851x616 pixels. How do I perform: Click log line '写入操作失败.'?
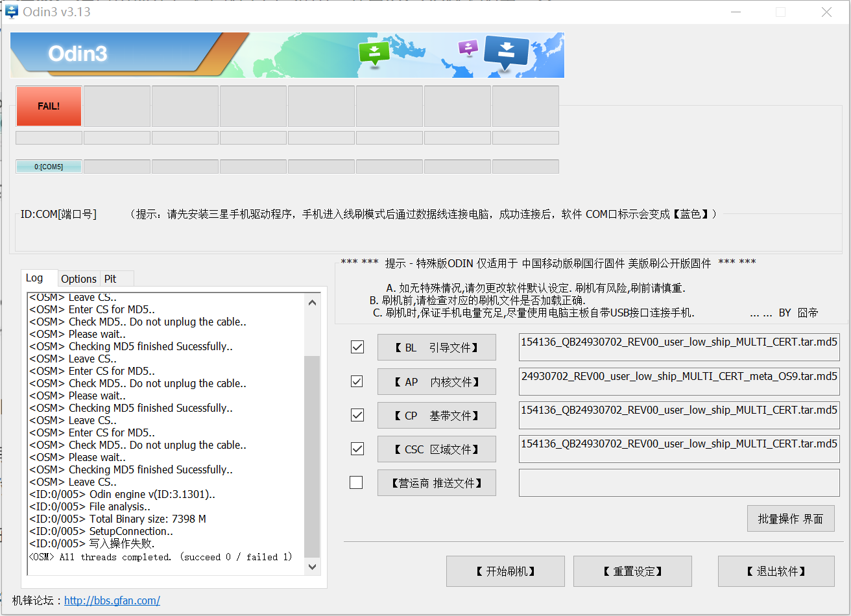click(x=92, y=543)
